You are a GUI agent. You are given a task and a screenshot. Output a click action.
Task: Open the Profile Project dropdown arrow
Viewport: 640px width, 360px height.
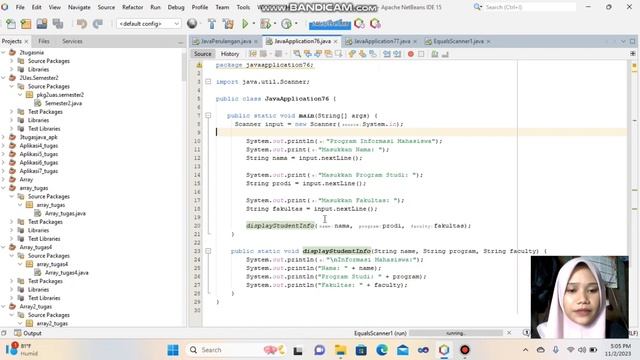pyautogui.click(x=296, y=24)
